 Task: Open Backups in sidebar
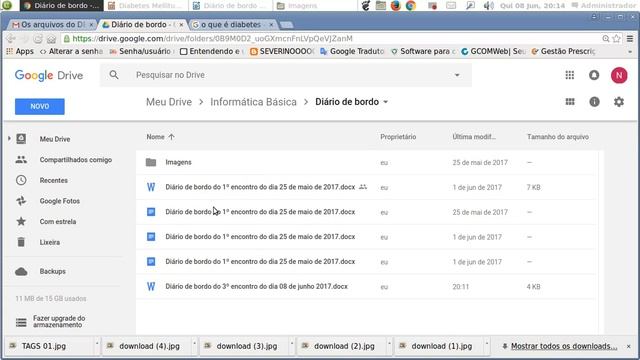(52, 271)
